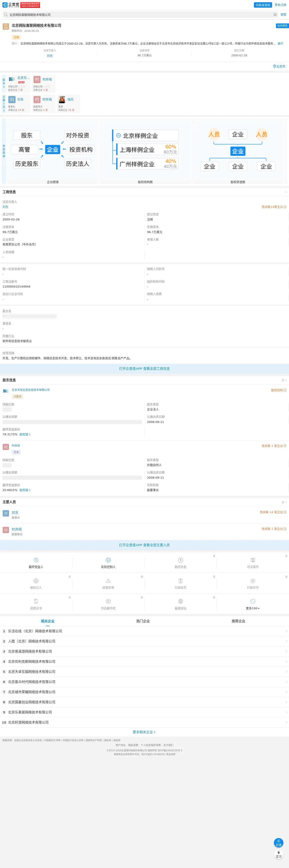Viewport: 289px width, 868px height.
Task: Open 北京城市荣耀网络技术有限公司 list row
Action: coord(144,692)
